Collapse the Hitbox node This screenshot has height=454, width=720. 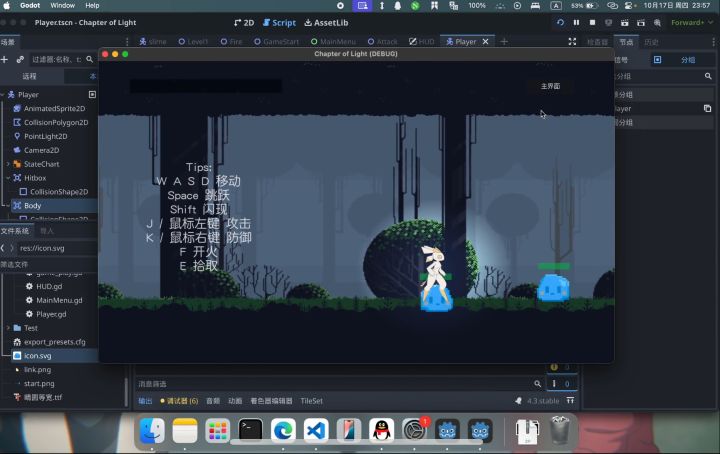[x=8, y=178]
